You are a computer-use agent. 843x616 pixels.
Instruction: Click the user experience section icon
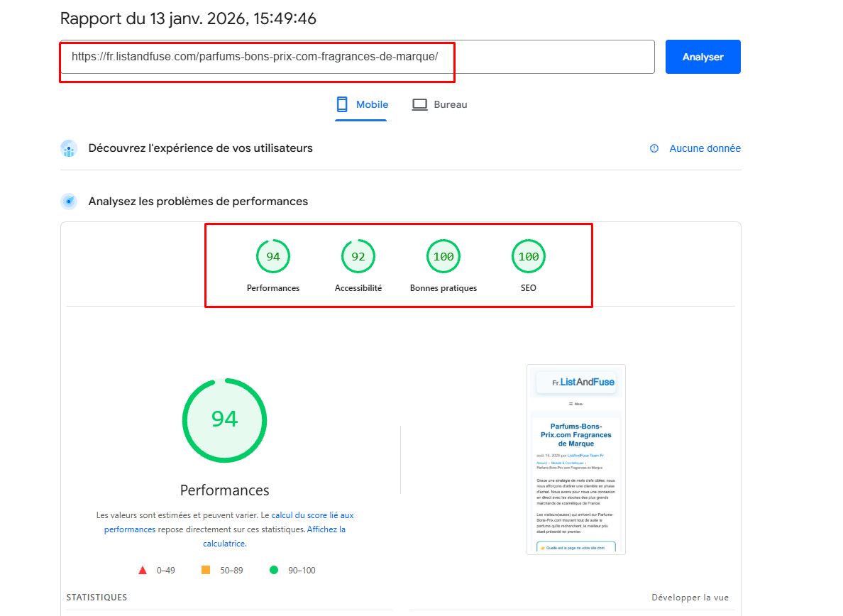click(69, 148)
